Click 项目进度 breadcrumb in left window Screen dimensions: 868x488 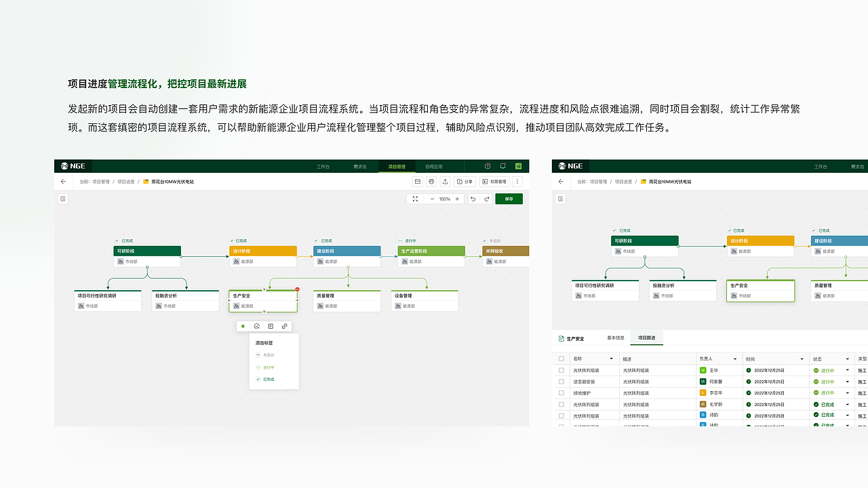126,182
